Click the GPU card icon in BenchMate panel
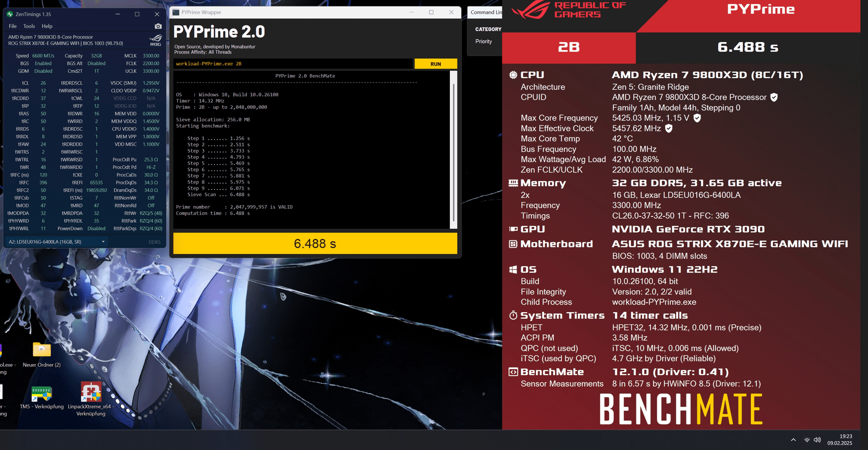868x450 pixels. (513, 229)
